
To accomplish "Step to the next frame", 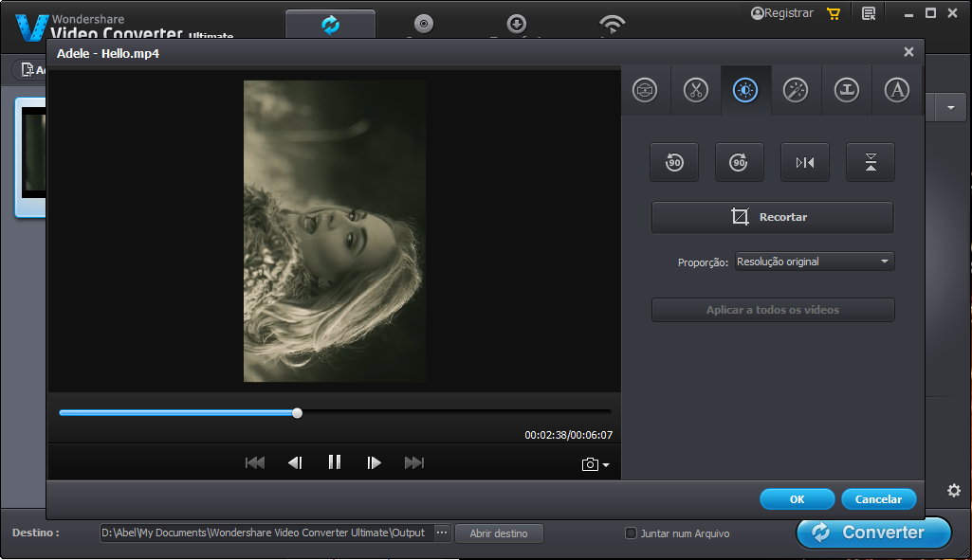I will tap(374, 462).
